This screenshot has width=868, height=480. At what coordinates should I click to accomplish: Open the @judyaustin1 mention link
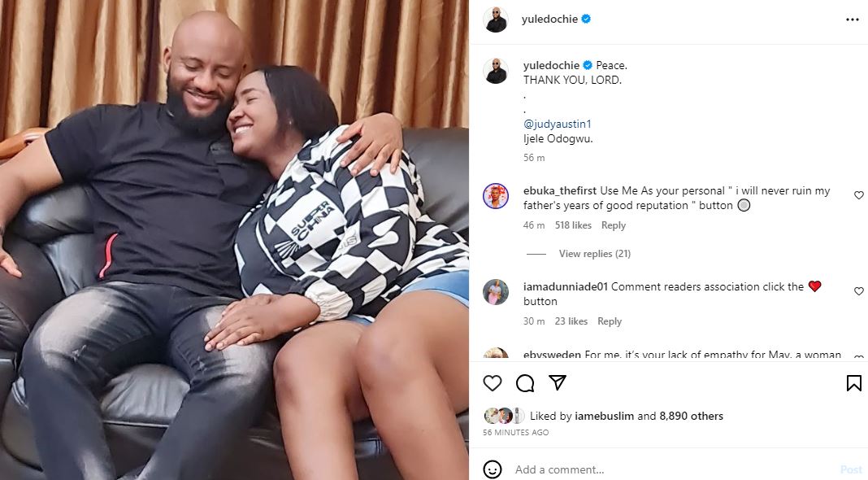[558, 124]
